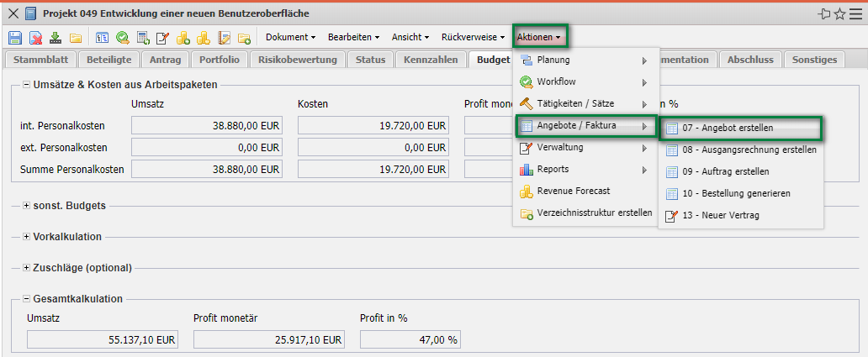Click the ext. Personalkosten Umsatz field

click(207, 148)
